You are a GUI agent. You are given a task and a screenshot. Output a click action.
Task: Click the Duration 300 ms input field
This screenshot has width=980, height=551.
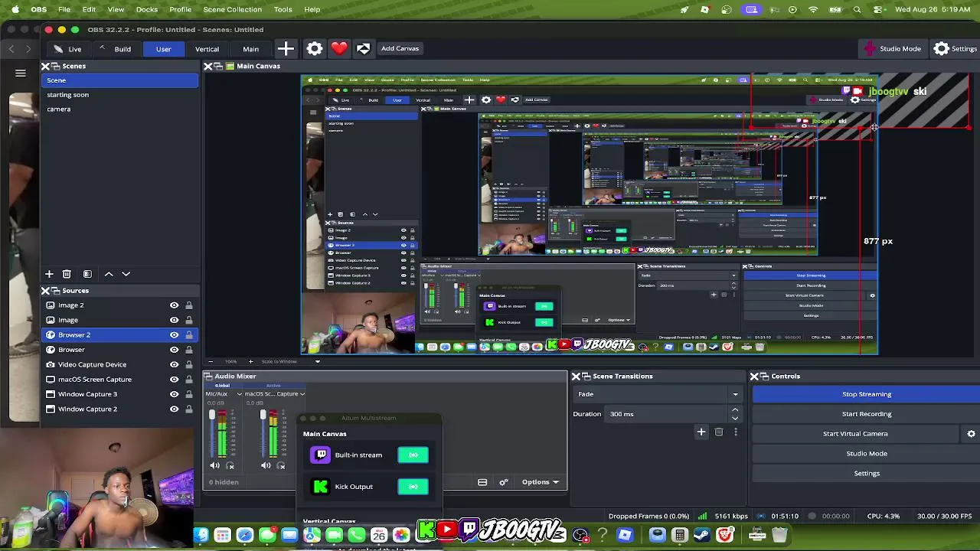point(667,414)
